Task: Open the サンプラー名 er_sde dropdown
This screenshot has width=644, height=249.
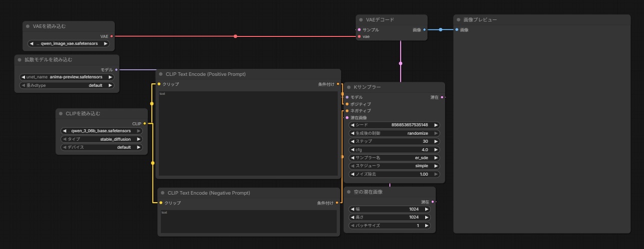Action: [394, 158]
